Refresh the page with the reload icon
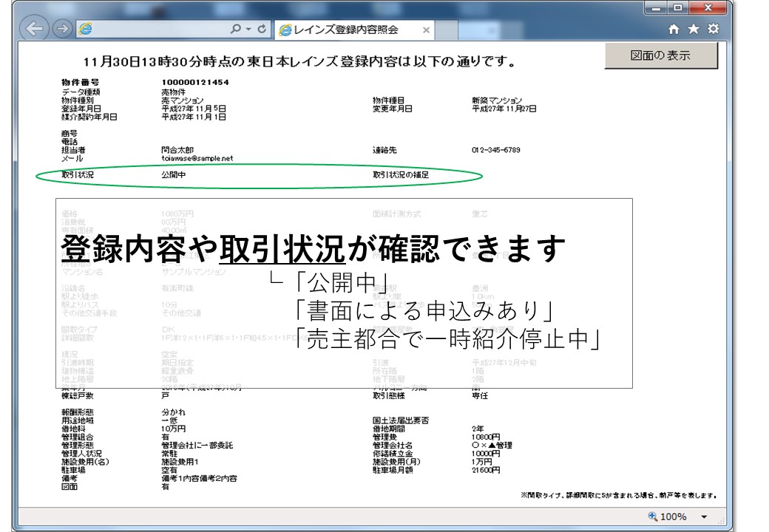The width and height of the screenshot is (769, 532). (x=262, y=30)
